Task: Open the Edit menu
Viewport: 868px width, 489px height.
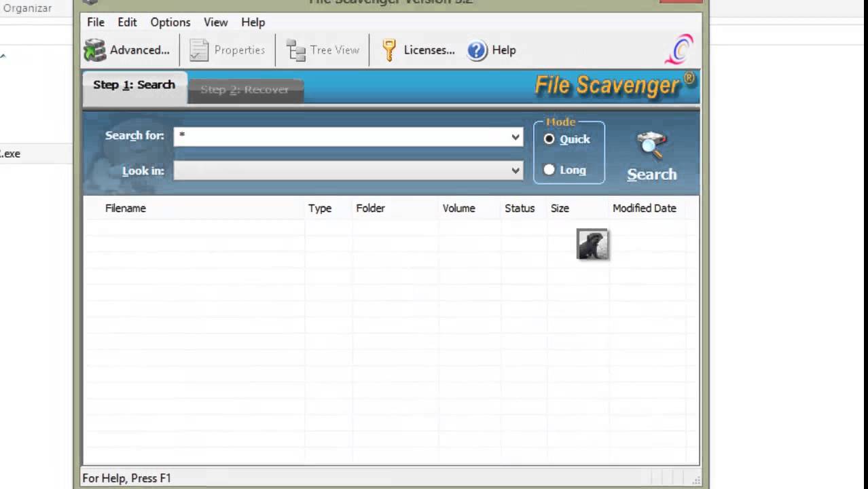Action: (127, 22)
